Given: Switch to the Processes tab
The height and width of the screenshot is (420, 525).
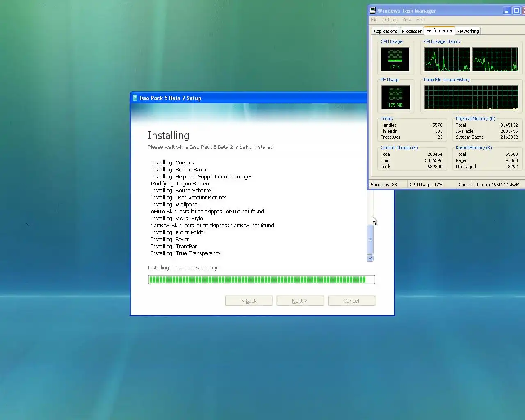Looking at the screenshot, I should point(412,31).
